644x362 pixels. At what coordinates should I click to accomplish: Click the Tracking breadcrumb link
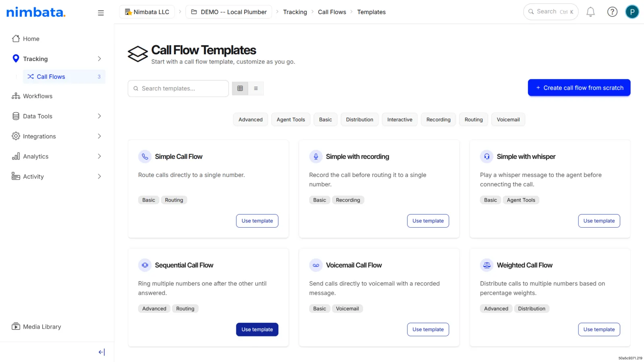click(295, 12)
